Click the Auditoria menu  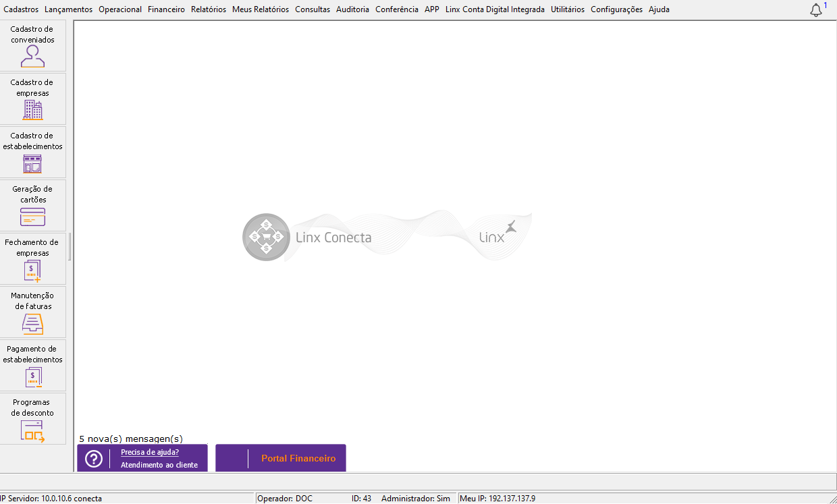click(x=352, y=9)
